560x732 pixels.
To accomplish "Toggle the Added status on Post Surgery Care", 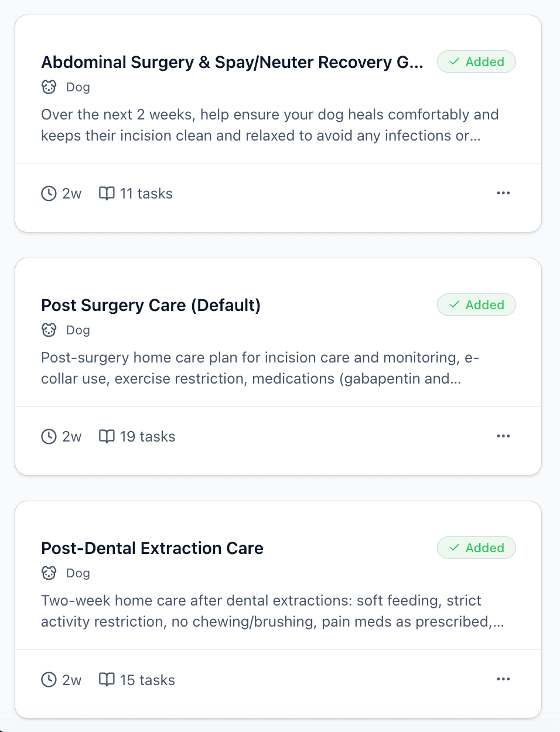I will (476, 305).
